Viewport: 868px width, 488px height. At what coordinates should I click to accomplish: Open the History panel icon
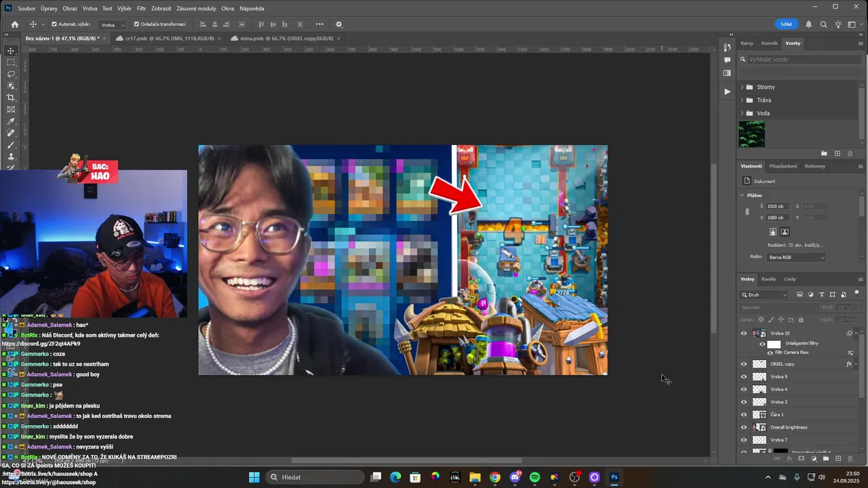727,47
